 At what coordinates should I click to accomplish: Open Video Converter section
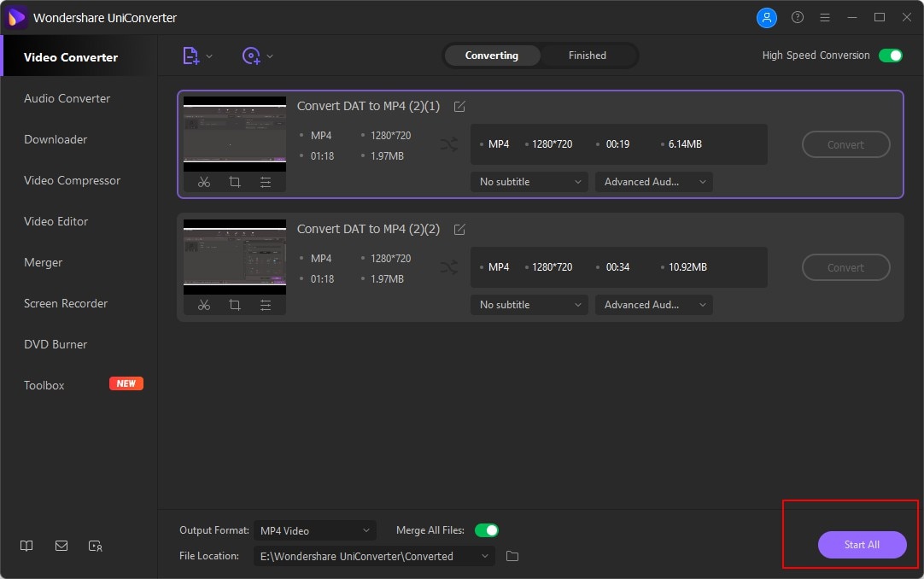(x=79, y=57)
